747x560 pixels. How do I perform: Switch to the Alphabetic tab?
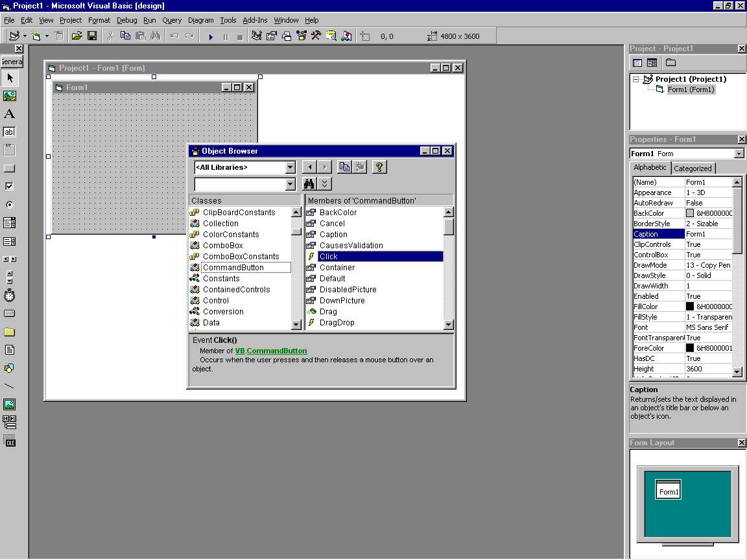tap(650, 167)
